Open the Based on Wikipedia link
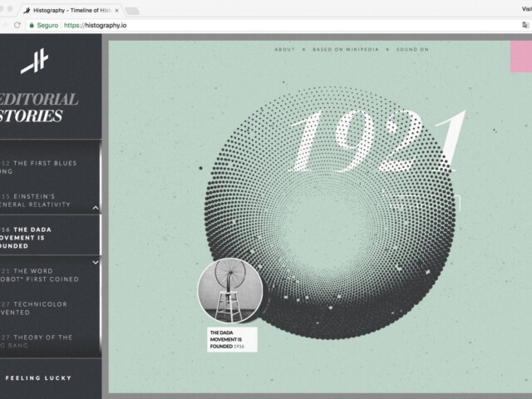The height and width of the screenshot is (399, 532). [x=346, y=50]
